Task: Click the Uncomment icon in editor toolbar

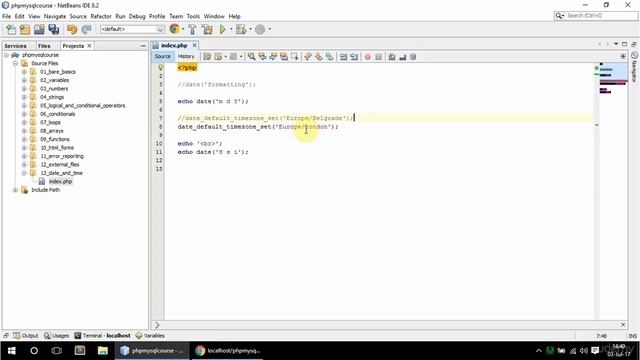Action: tap(402, 57)
